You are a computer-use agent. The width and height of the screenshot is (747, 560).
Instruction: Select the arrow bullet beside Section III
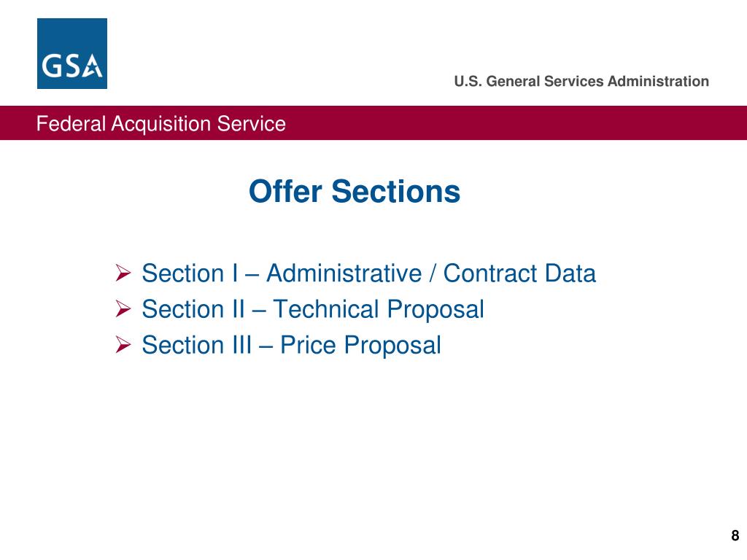click(123, 344)
